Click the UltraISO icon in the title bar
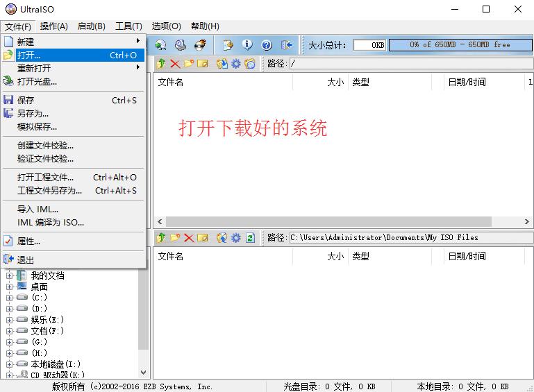 click(x=11, y=9)
